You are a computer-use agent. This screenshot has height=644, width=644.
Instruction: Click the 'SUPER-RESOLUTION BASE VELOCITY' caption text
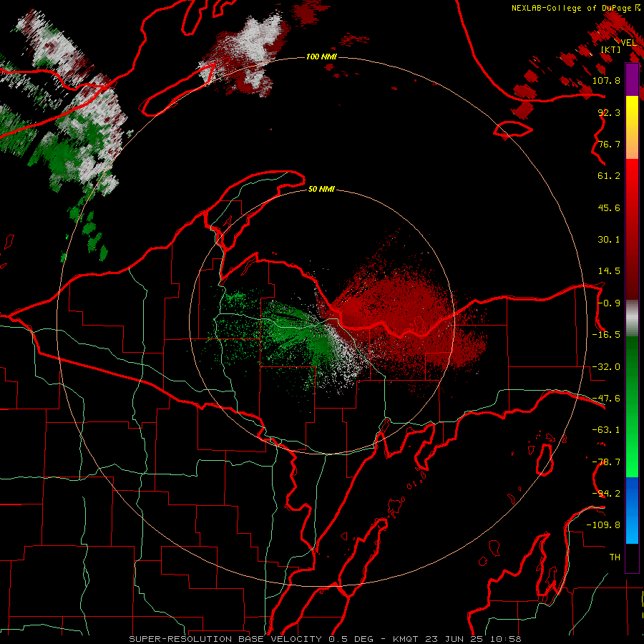226,639
